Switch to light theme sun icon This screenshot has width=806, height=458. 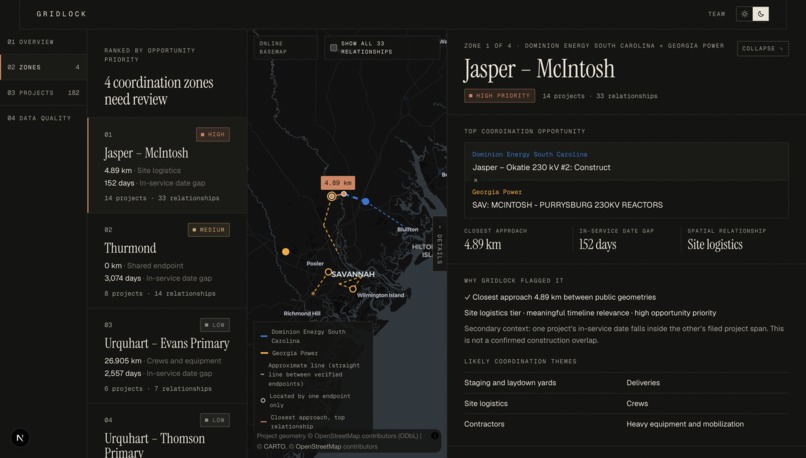click(x=744, y=14)
